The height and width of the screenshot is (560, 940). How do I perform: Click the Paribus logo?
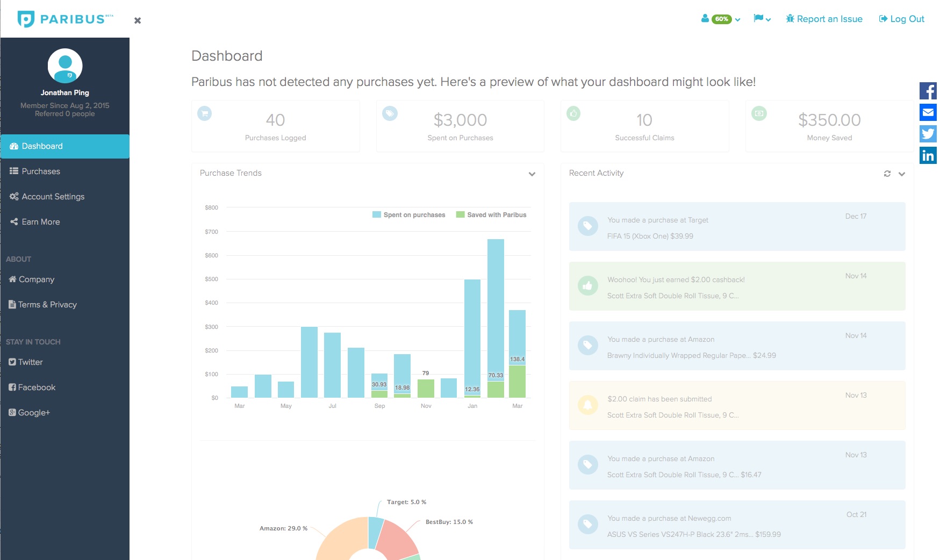(x=65, y=19)
